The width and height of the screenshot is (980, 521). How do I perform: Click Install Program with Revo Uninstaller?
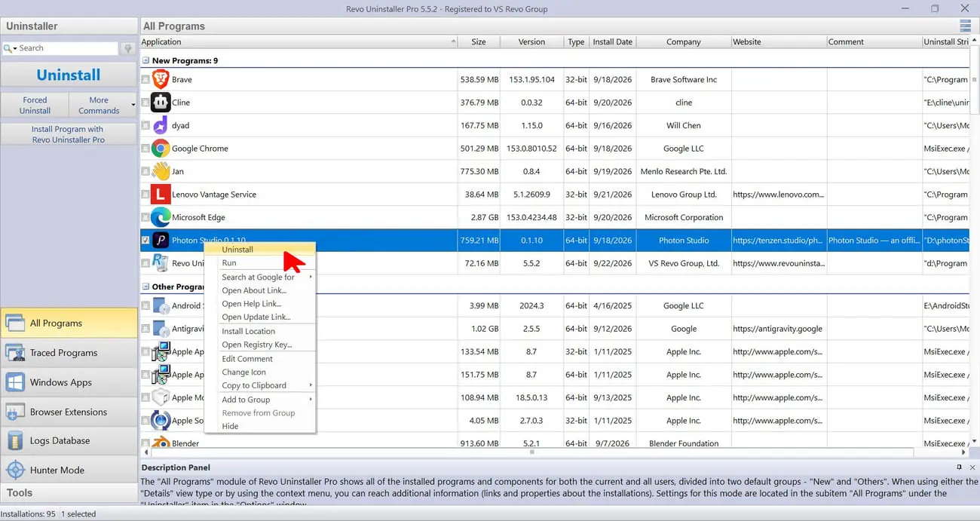coord(69,134)
